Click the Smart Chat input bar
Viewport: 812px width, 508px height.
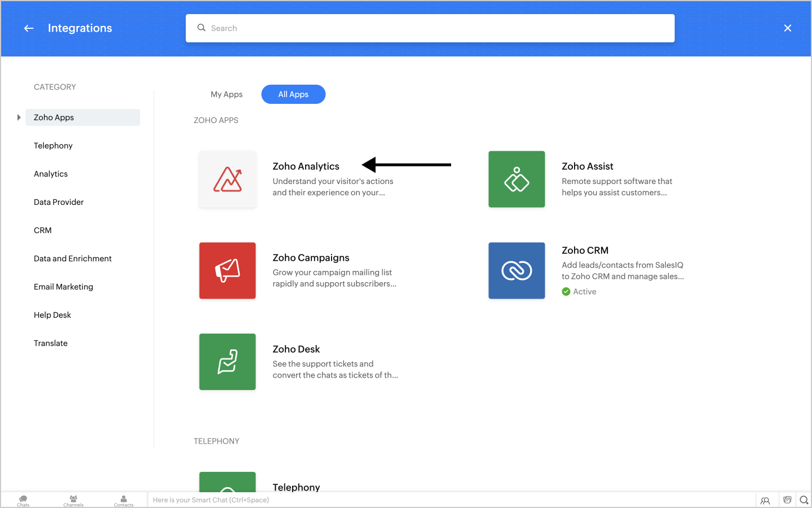(x=451, y=500)
